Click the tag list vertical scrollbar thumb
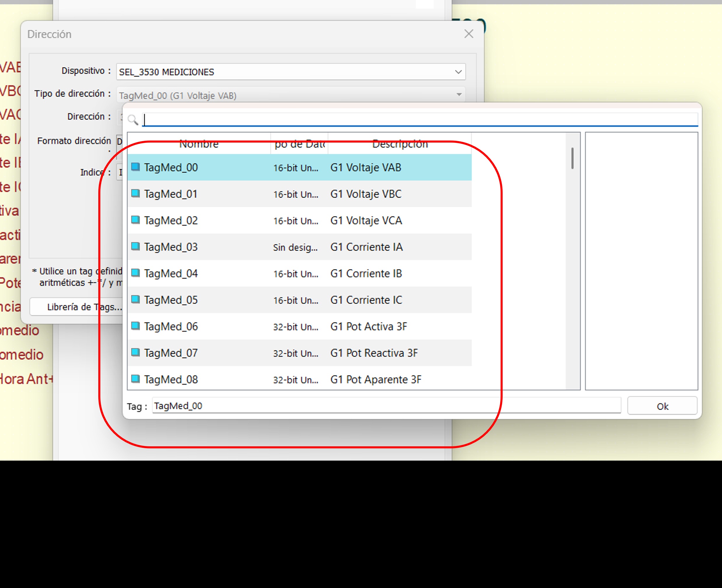Screen dimensions: 722x588 tap(572, 158)
